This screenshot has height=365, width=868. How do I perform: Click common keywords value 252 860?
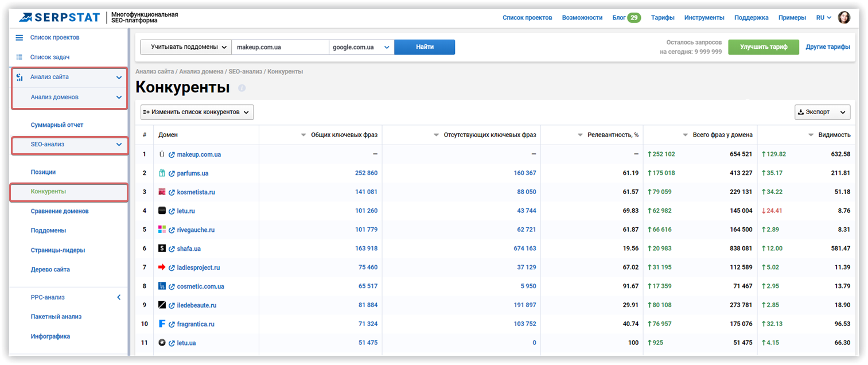367,173
